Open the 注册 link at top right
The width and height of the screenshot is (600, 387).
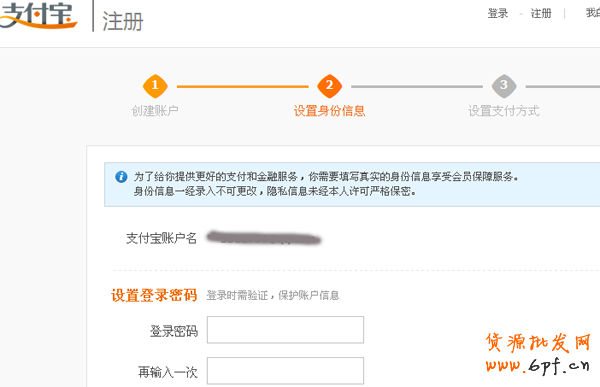541,14
